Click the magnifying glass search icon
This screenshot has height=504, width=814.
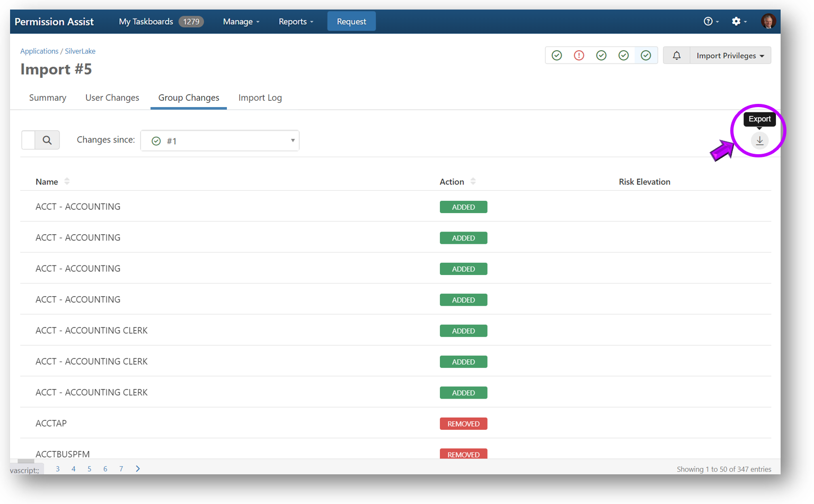47,140
